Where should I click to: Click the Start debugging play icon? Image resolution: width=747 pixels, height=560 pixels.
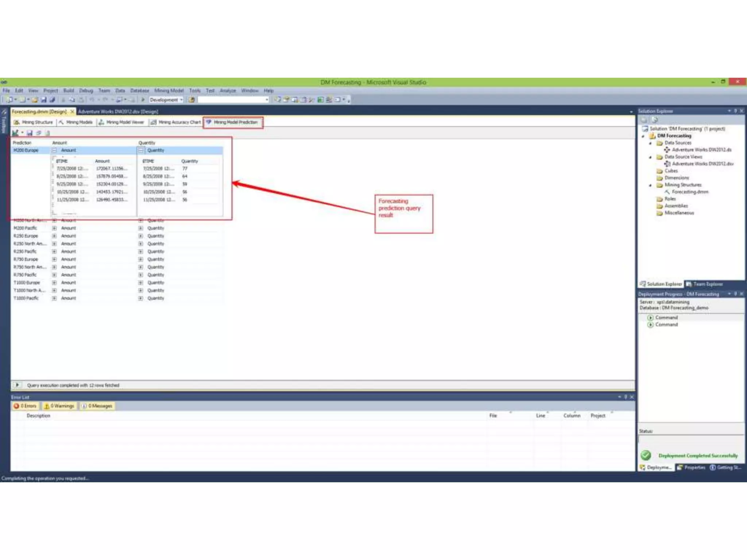tap(143, 100)
